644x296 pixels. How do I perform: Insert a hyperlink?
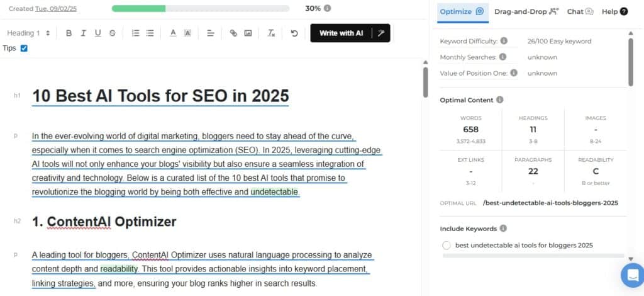tap(233, 33)
